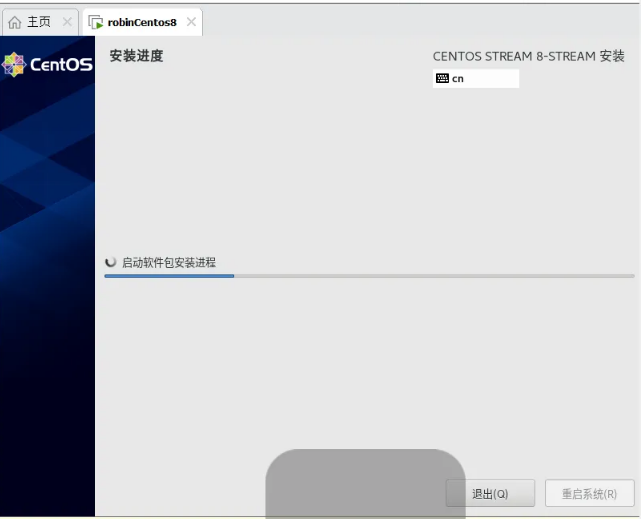
Task: Close the robinCentos8 tab
Action: (x=191, y=22)
